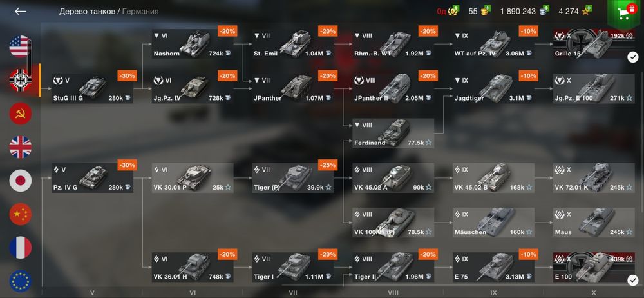Select the StuG III G tank card
The height and width of the screenshot is (298, 644).
pos(92,88)
